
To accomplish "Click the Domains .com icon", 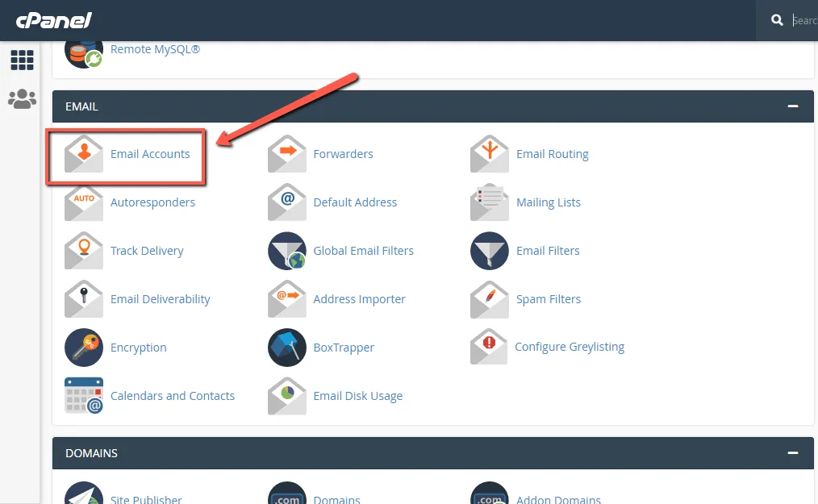I will tap(287, 493).
